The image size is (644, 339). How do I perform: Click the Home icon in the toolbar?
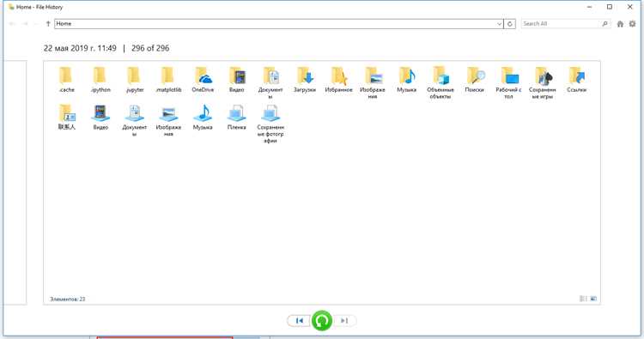coord(620,24)
